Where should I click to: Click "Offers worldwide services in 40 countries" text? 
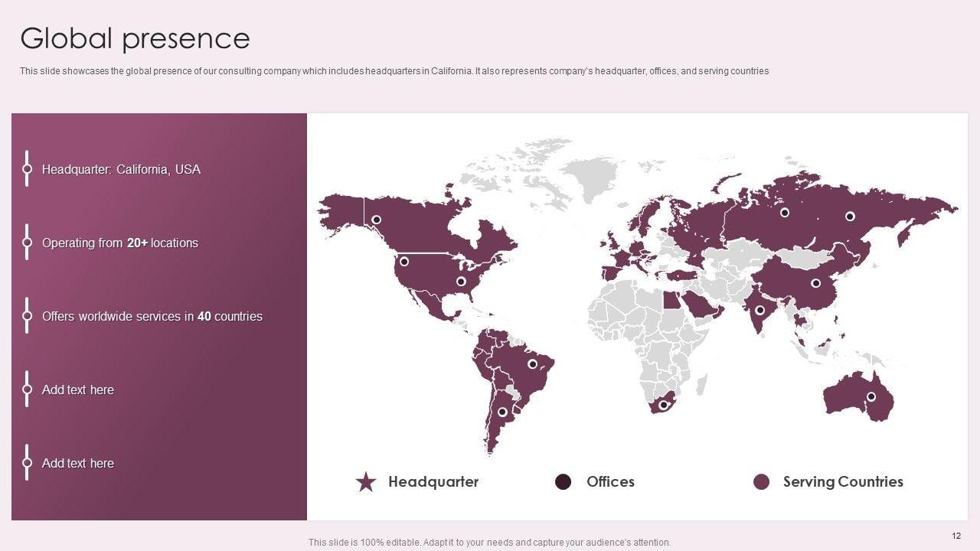tap(152, 316)
